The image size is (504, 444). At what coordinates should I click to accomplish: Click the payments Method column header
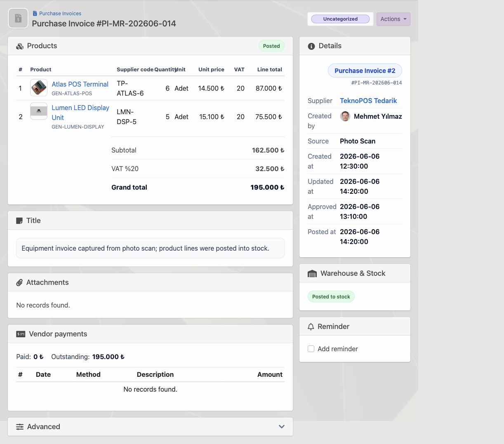[x=88, y=374]
